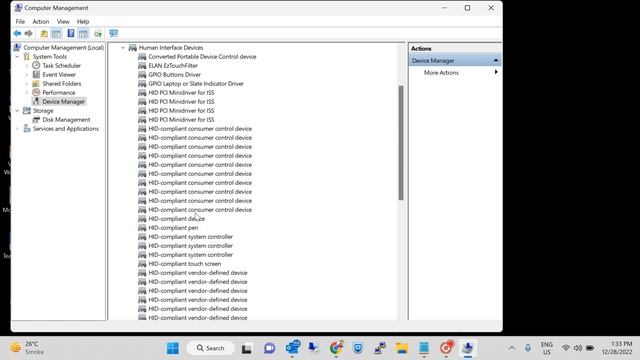Click the green-arrow page toolbar icon
Image resolution: width=640 pixels, height=360 pixels.
[x=98, y=33]
